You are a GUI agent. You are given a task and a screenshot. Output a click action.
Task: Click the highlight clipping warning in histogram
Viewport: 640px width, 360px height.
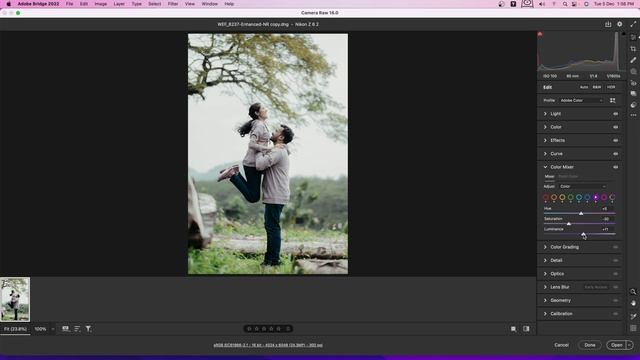point(624,34)
